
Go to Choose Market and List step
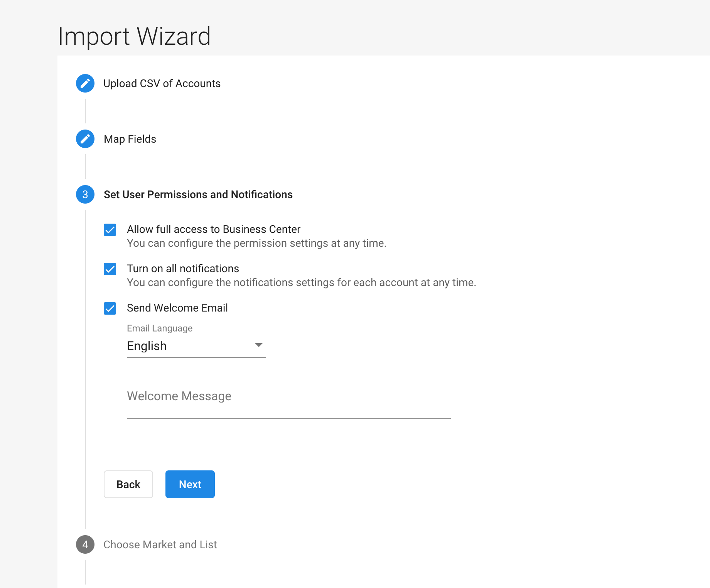(160, 544)
